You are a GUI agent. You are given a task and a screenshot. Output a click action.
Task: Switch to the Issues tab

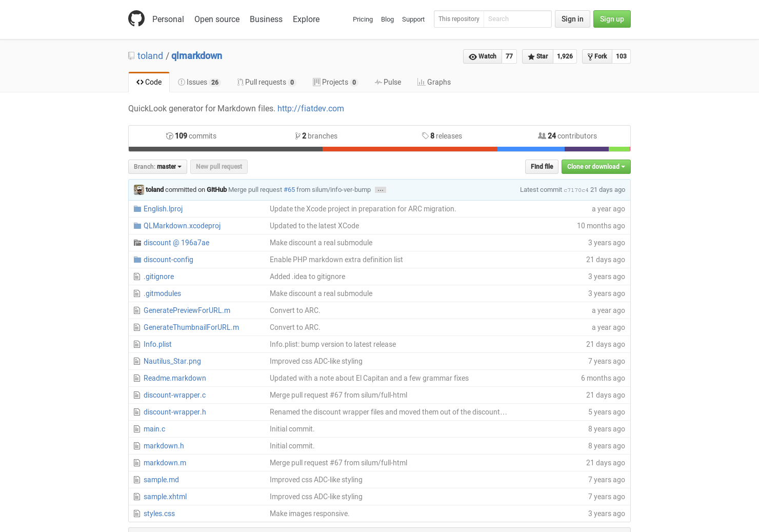(x=198, y=82)
